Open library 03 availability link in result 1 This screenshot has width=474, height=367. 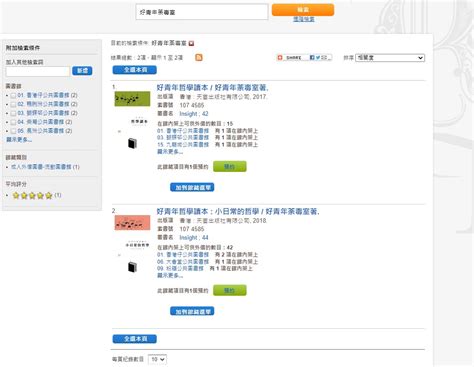183,138
